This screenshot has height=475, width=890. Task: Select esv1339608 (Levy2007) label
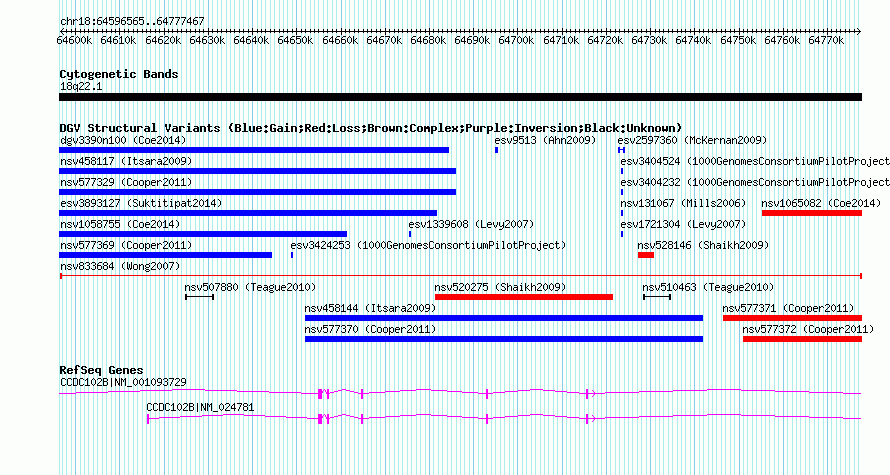click(471, 224)
